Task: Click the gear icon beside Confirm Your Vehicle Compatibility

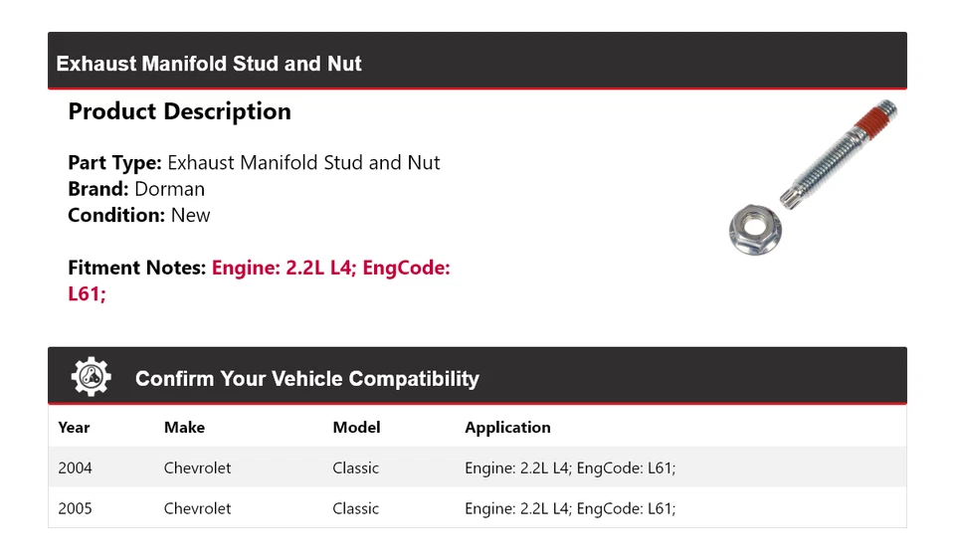Action: [92, 377]
